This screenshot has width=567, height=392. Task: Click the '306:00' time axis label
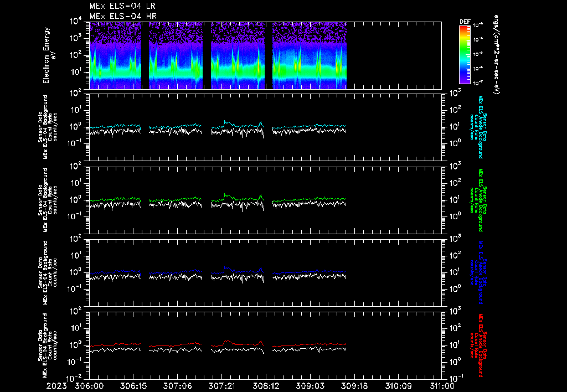[89, 386]
